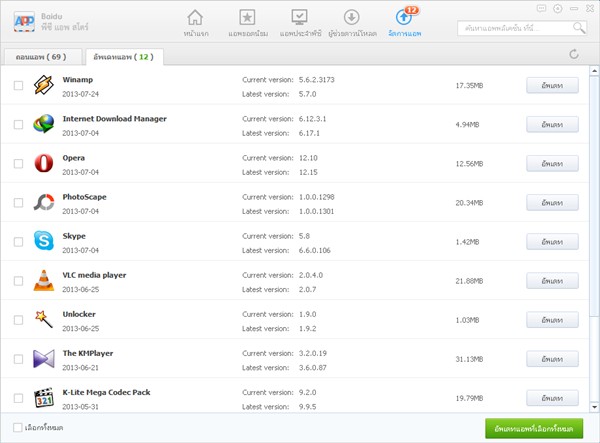
Task: Open the popular apps star icon
Action: click(x=247, y=18)
